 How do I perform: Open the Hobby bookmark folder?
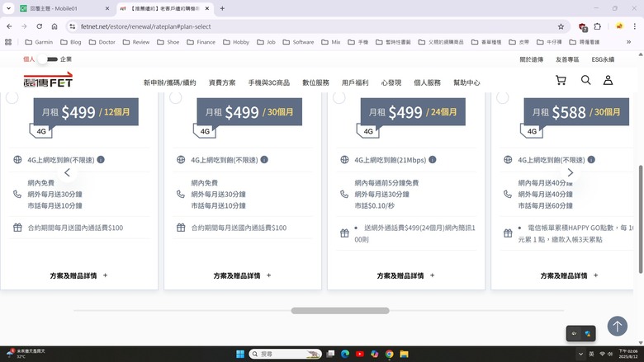(236, 42)
